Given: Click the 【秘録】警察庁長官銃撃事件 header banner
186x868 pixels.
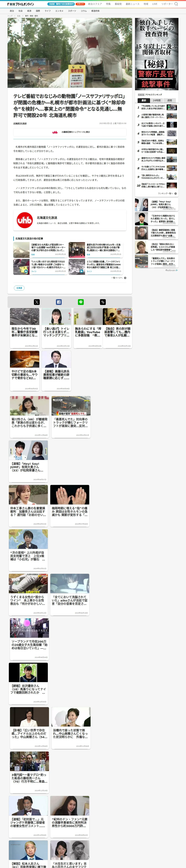Looking at the screenshot, I should tap(61, 4).
